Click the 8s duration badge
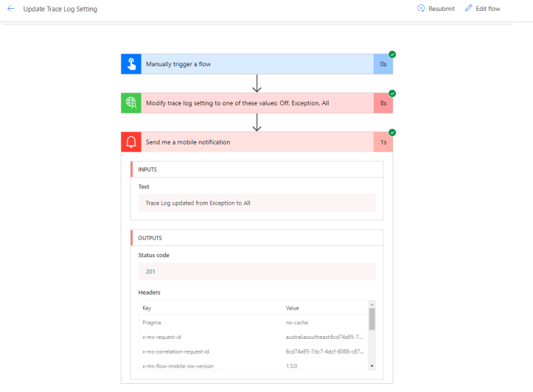Image resolution: width=533 pixels, height=392 pixels. point(383,103)
